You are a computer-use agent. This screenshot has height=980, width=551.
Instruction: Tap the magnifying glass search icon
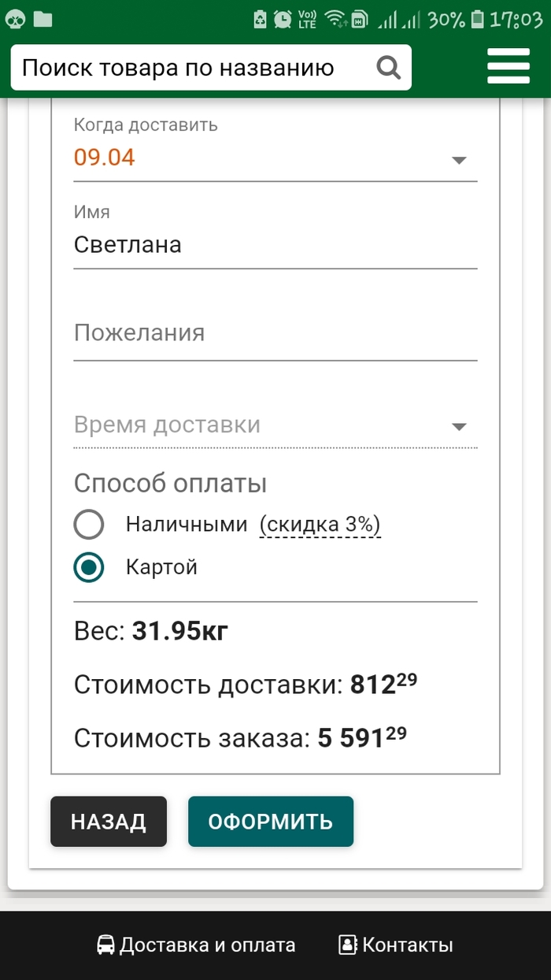[x=389, y=68]
